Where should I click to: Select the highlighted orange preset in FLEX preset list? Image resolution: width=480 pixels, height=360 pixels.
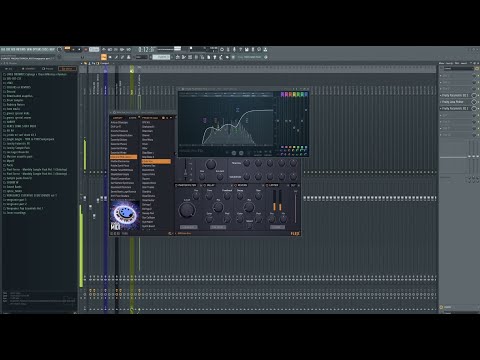click(x=156, y=161)
